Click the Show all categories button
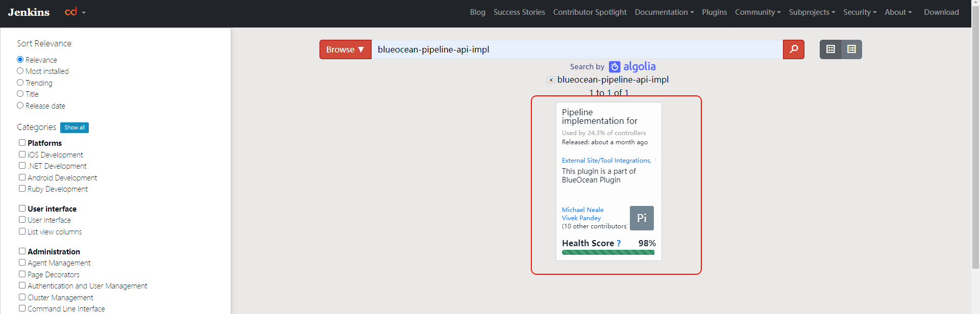This screenshot has height=314, width=980. tap(75, 127)
